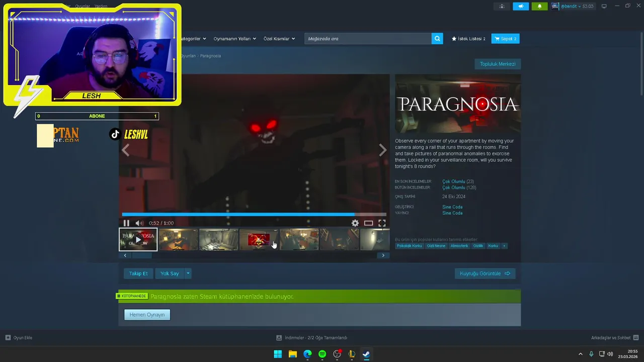Mute the trailer volume
Image resolution: width=644 pixels, height=362 pixels.
(139, 223)
